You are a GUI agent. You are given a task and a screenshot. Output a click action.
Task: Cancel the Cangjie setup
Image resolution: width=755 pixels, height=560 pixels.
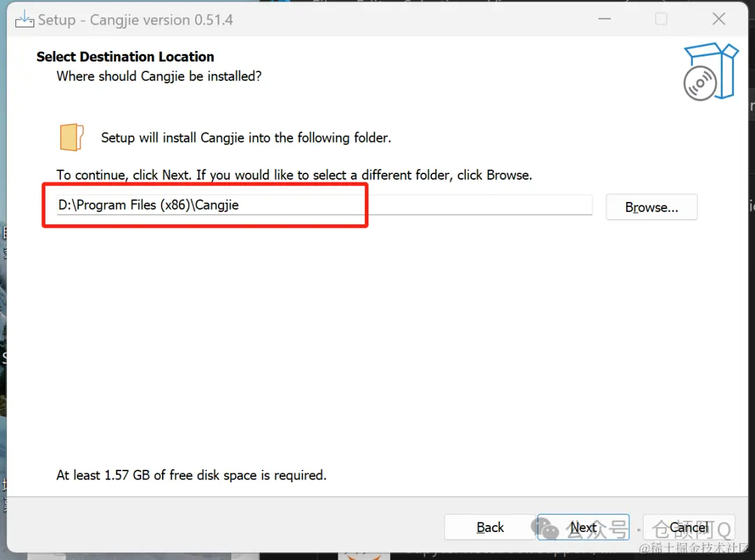pyautogui.click(x=689, y=527)
